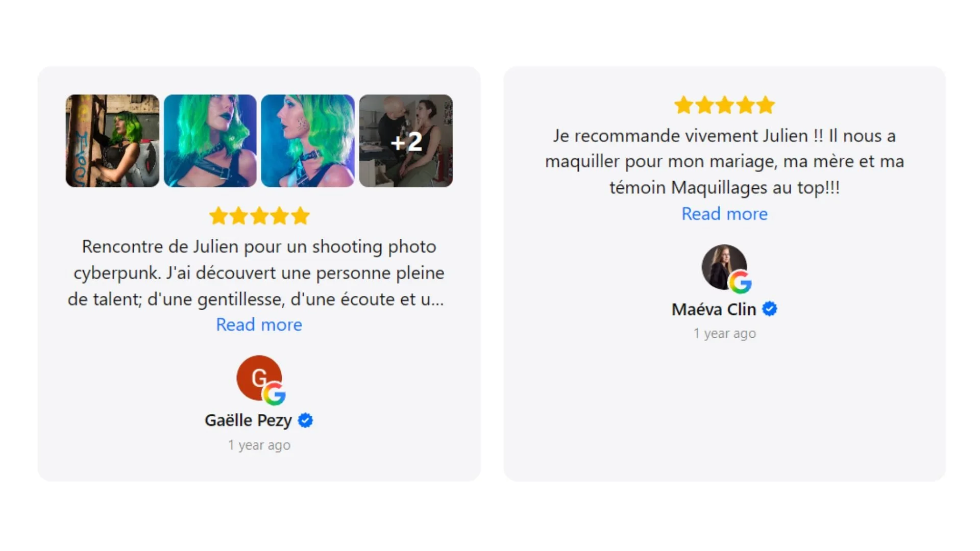Click the five-star rating in Gaëlle's review
Viewport: 980px width, 551px height.
(259, 216)
